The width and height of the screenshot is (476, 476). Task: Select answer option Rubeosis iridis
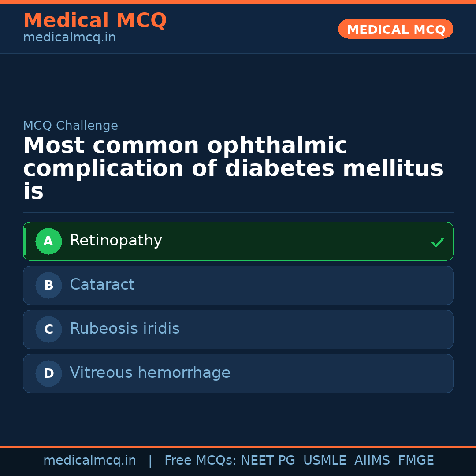(238, 329)
